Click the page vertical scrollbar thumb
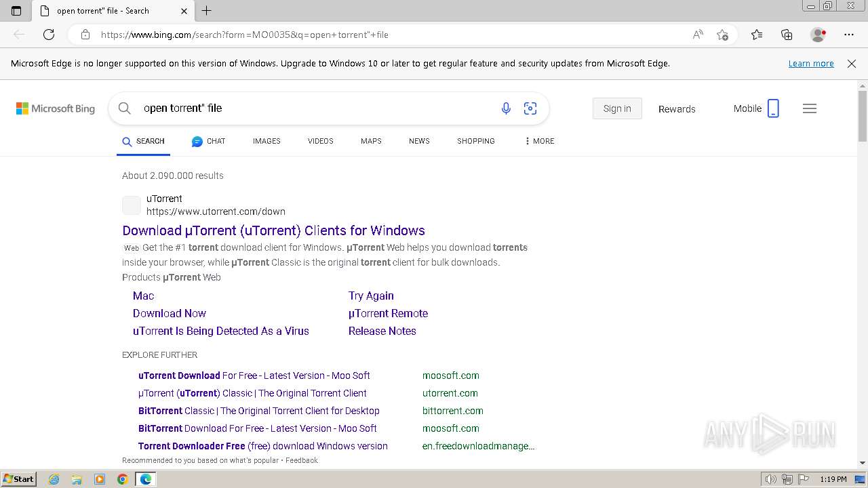Screen dimensions: 868x488 tap(863, 115)
